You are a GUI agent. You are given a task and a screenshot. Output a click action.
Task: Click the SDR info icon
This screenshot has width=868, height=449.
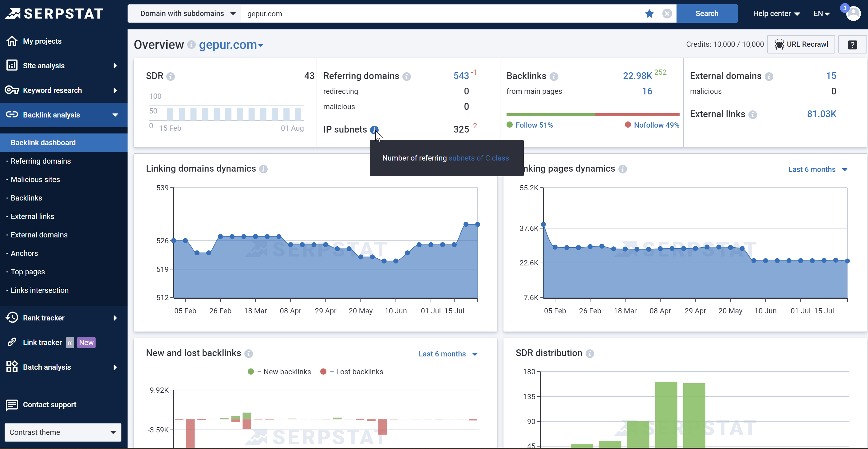pos(171,77)
